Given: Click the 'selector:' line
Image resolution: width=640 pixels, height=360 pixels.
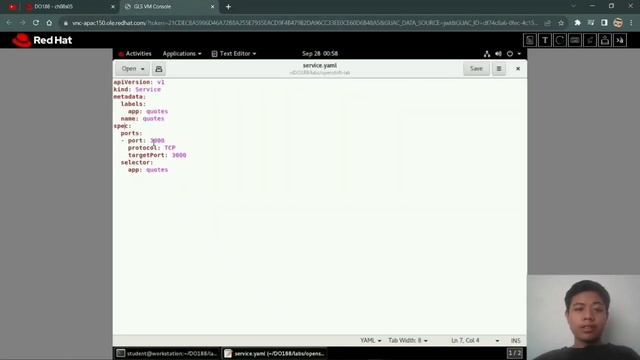Looking at the screenshot, I should (137, 162).
